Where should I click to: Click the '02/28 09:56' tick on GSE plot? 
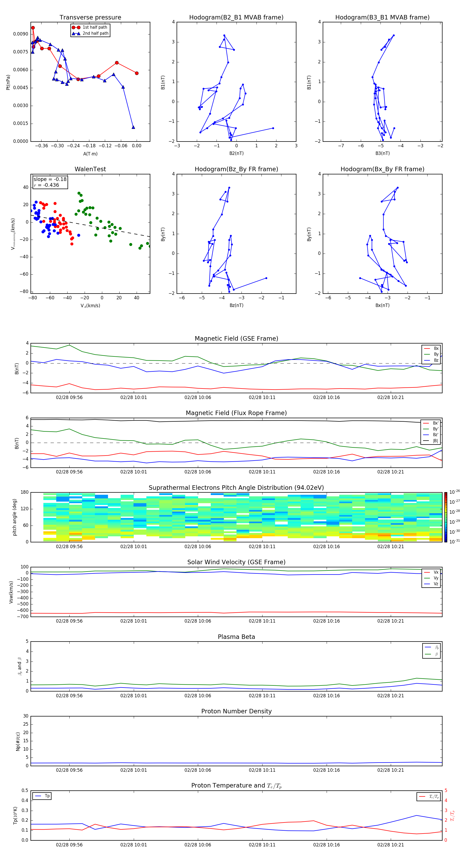[69, 397]
